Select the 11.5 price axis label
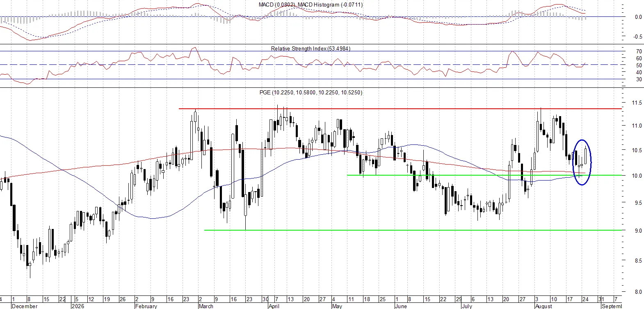Viewport: 644px width, 309px height. [x=637, y=103]
